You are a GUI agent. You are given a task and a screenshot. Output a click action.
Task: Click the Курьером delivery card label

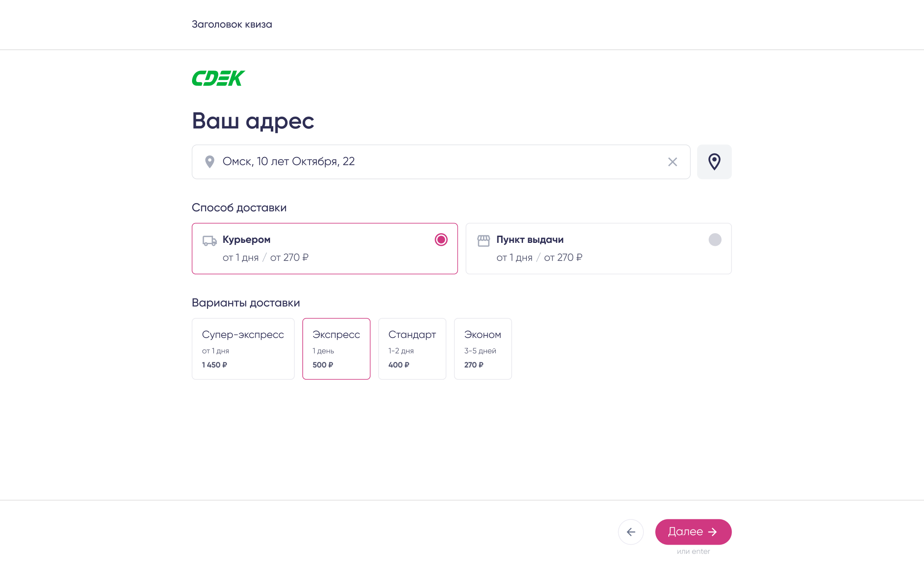(x=246, y=240)
